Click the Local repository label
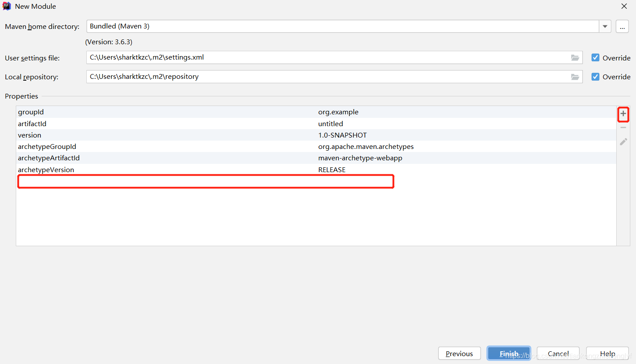 point(32,77)
